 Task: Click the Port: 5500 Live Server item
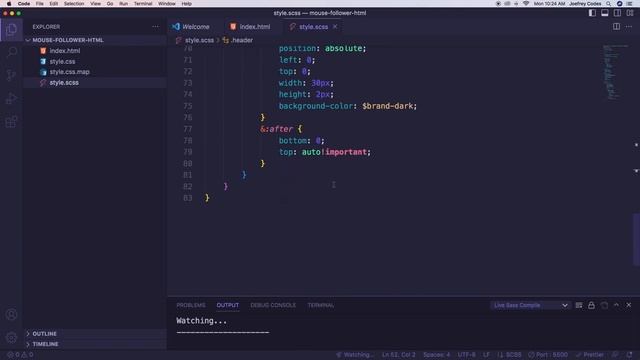548,355
